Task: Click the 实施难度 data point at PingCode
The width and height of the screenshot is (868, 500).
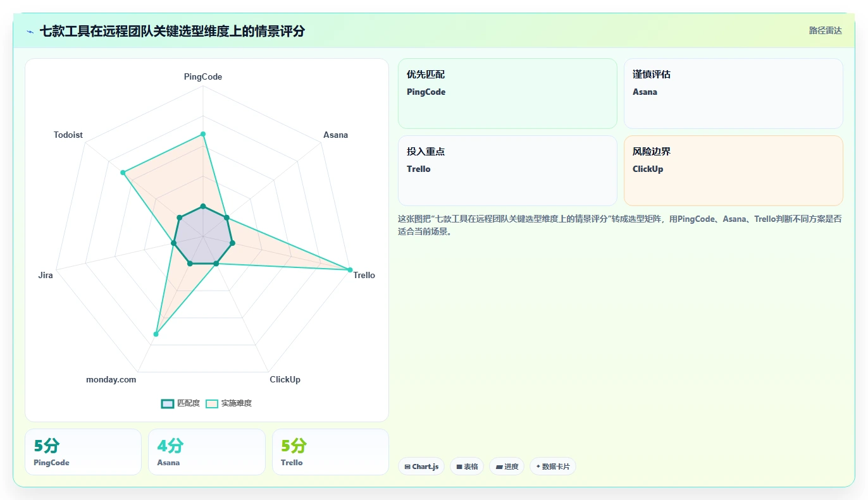Action: pyautogui.click(x=203, y=134)
